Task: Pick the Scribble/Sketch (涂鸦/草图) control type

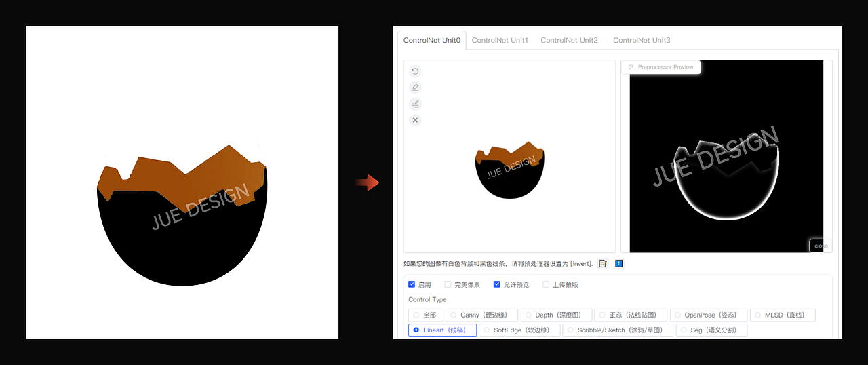Action: 618,330
